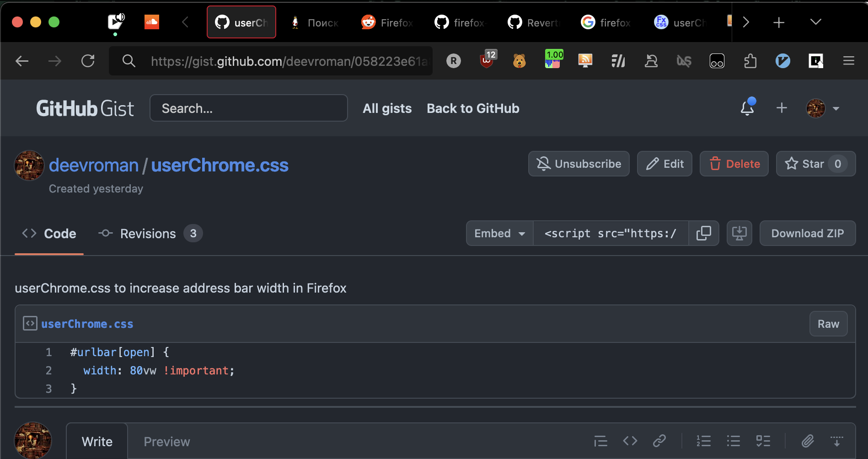Select the Write comment tab
The height and width of the screenshot is (459, 868).
pyautogui.click(x=97, y=442)
